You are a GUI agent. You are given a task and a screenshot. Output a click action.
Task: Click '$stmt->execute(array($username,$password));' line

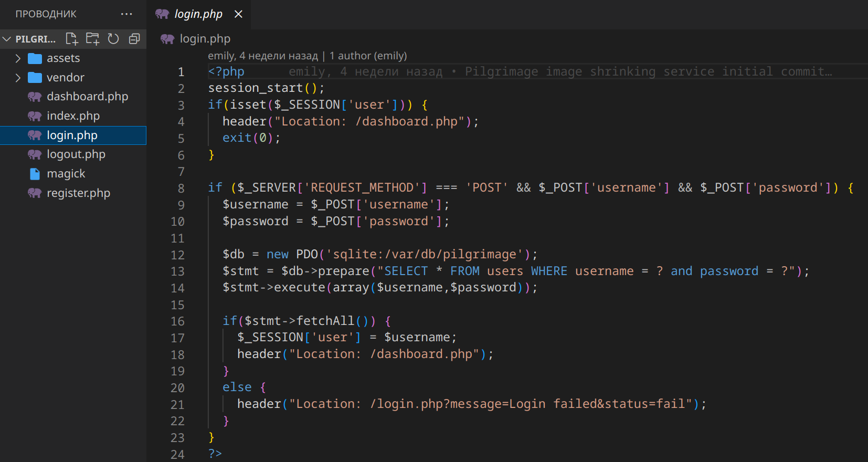coord(380,288)
